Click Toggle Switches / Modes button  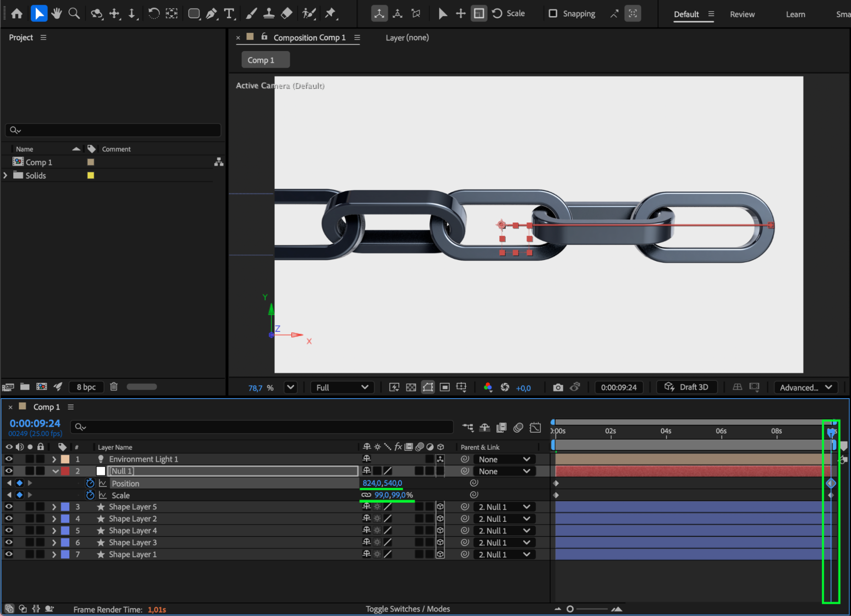[407, 609]
